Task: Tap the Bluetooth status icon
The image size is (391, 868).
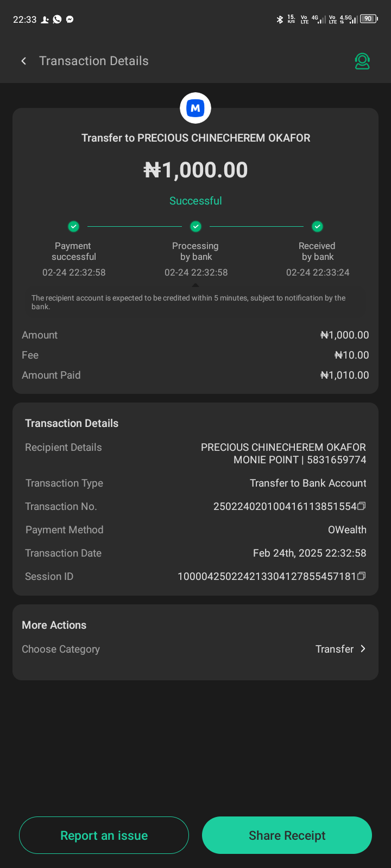Action: click(x=280, y=20)
